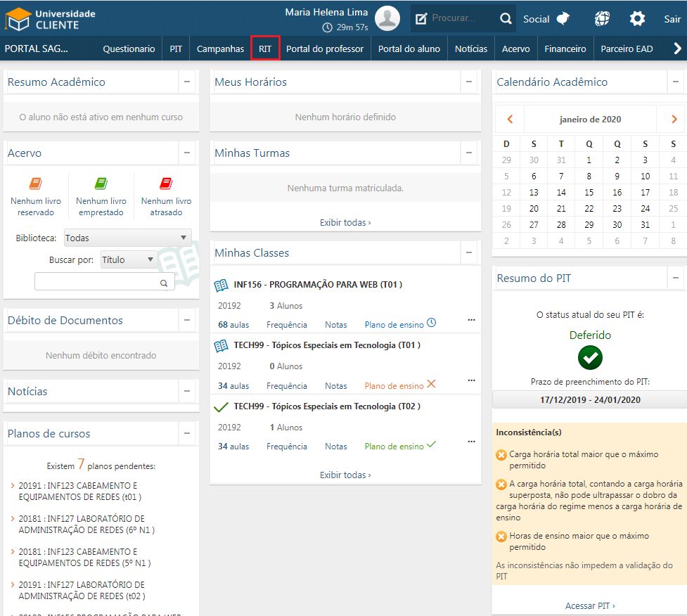687x616 pixels.
Task: Click Acessar PIT link
Action: (590, 605)
